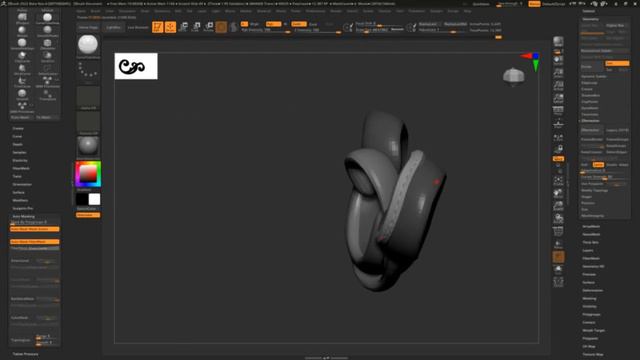Open the Zplugin menu
The image size is (640, 360).
tap(436, 11)
